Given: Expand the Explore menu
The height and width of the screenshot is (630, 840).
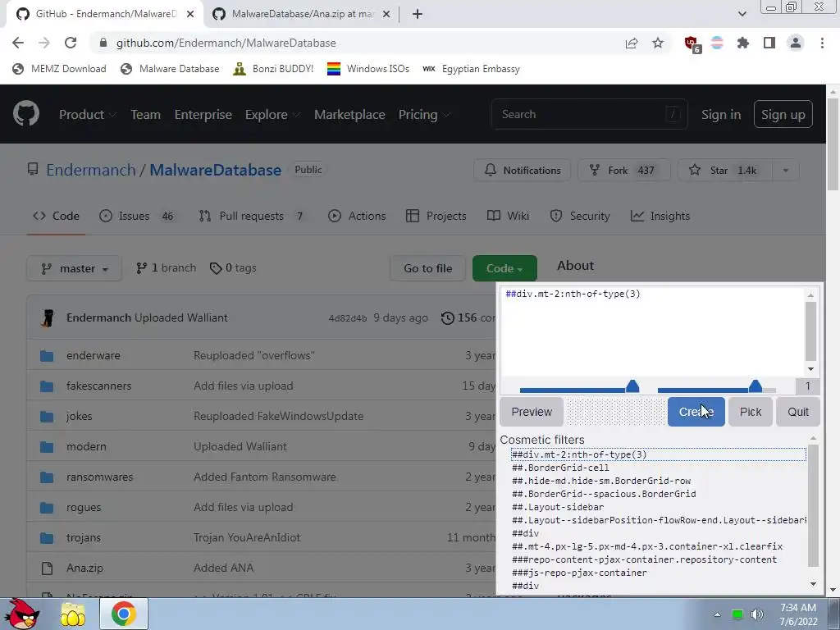Looking at the screenshot, I should (x=272, y=115).
